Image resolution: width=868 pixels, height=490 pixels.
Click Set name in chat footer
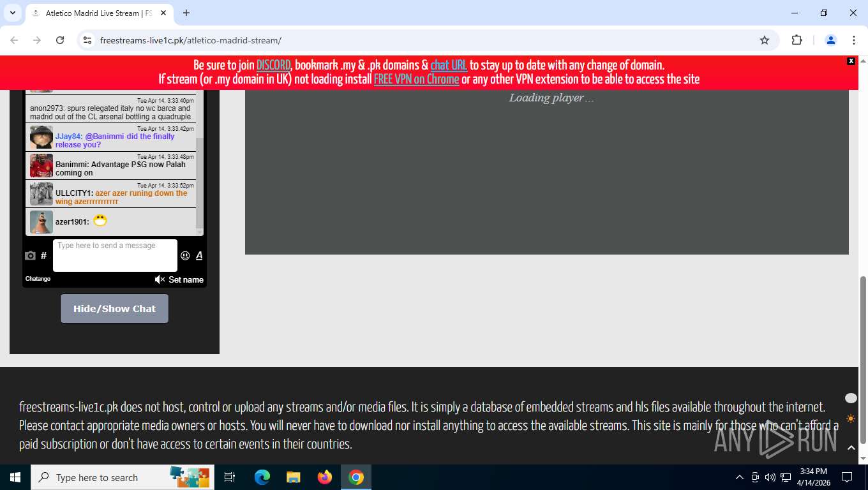(186, 279)
